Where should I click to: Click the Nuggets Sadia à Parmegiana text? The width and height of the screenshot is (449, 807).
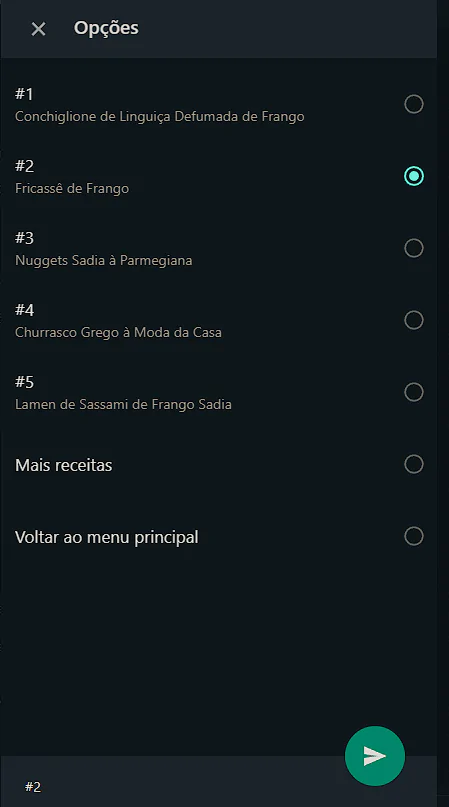pos(103,260)
